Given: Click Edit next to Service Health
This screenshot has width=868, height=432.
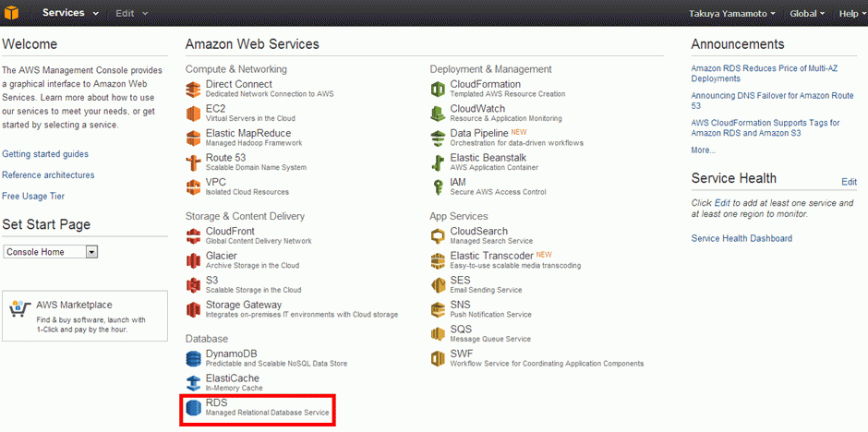Looking at the screenshot, I should click(x=850, y=182).
